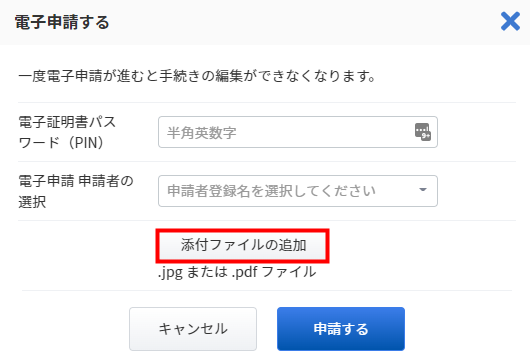Viewport: 530px width, 363px height.
Task: Dismiss the dialog using the blue cross icon
Action: [510, 21]
